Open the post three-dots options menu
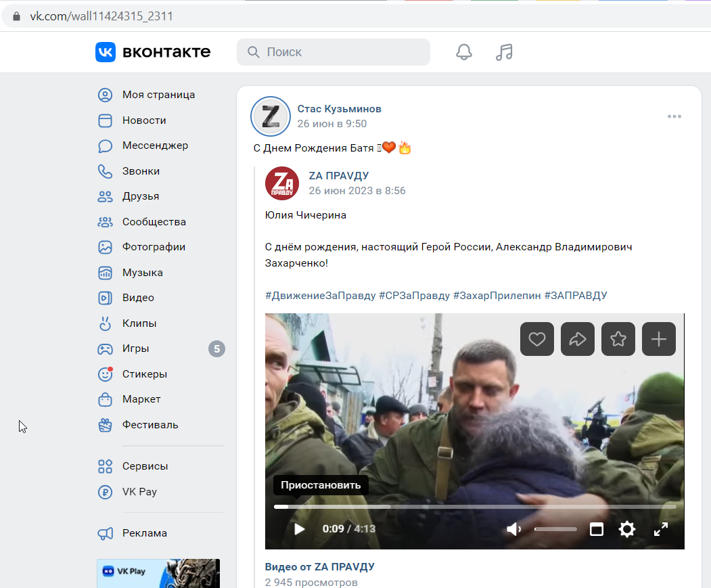Image resolution: width=711 pixels, height=588 pixels. [674, 116]
